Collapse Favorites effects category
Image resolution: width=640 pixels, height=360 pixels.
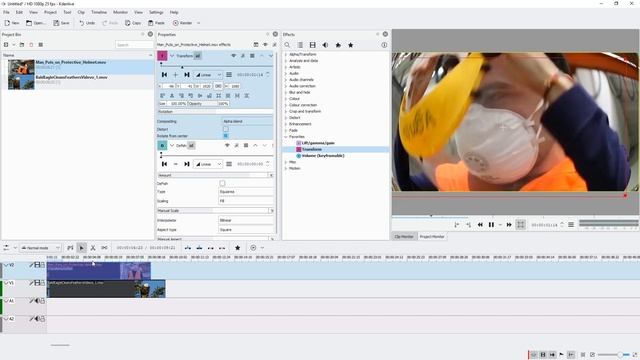pyautogui.click(x=286, y=137)
